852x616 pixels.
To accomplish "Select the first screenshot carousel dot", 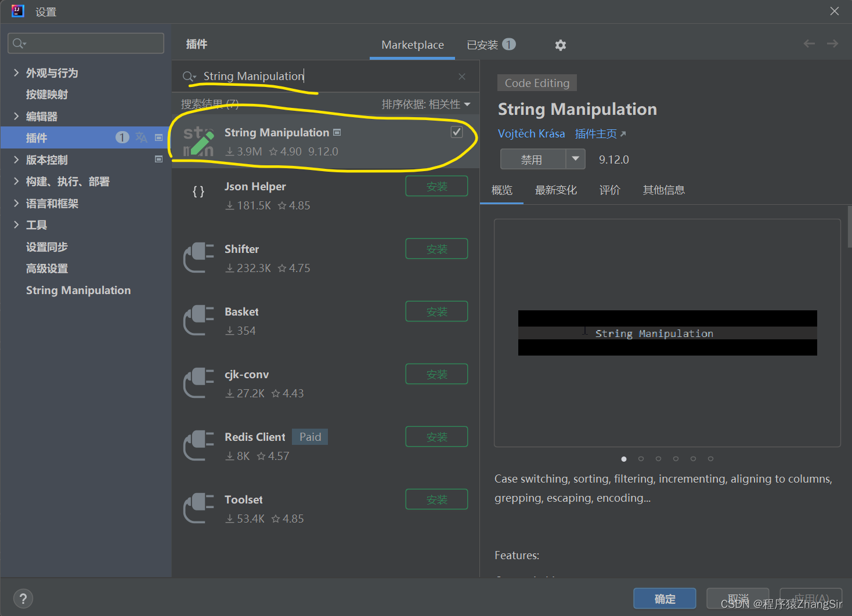I will click(x=624, y=459).
